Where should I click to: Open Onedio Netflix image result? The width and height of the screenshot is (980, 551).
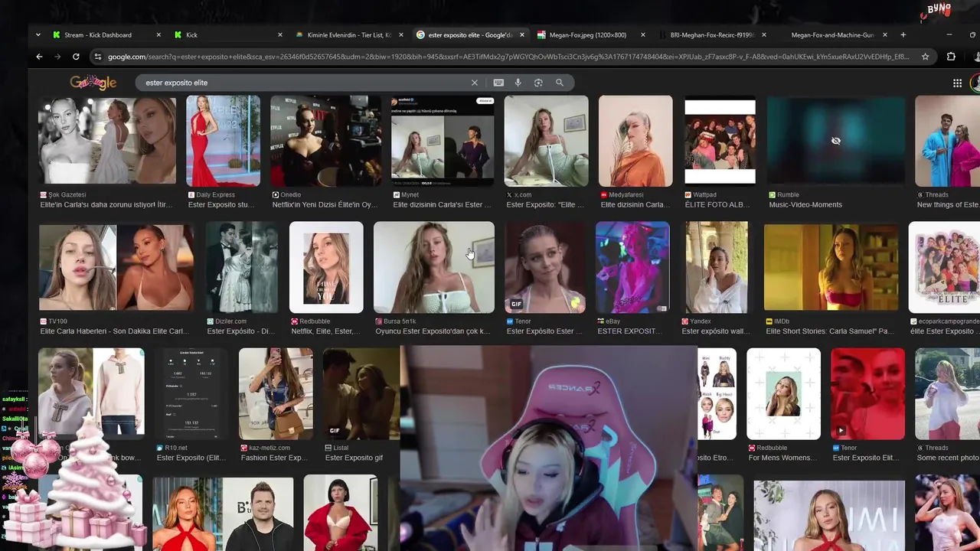325,141
